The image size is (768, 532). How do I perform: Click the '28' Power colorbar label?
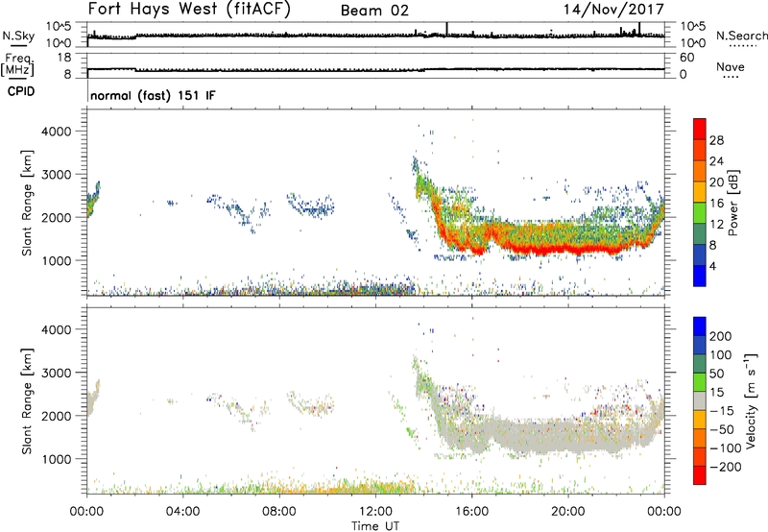(716, 140)
